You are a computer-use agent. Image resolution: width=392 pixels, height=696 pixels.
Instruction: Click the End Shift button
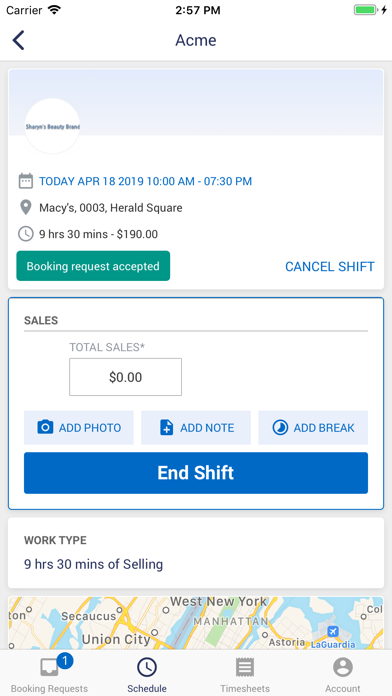196,473
